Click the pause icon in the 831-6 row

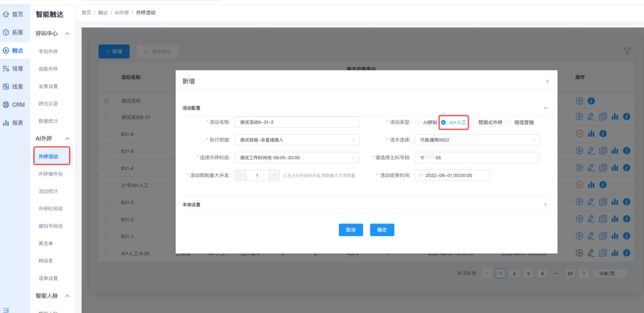tap(580, 134)
